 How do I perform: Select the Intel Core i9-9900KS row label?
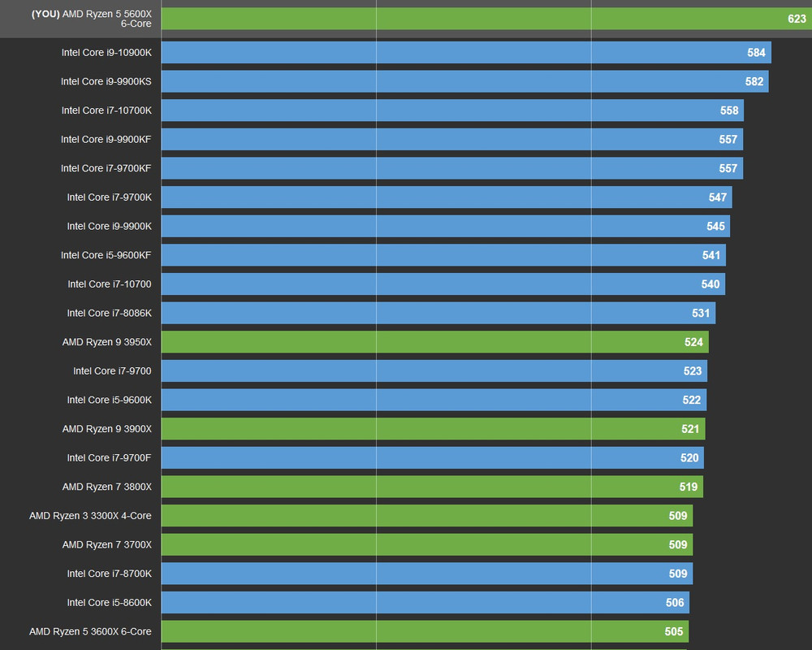click(x=106, y=81)
